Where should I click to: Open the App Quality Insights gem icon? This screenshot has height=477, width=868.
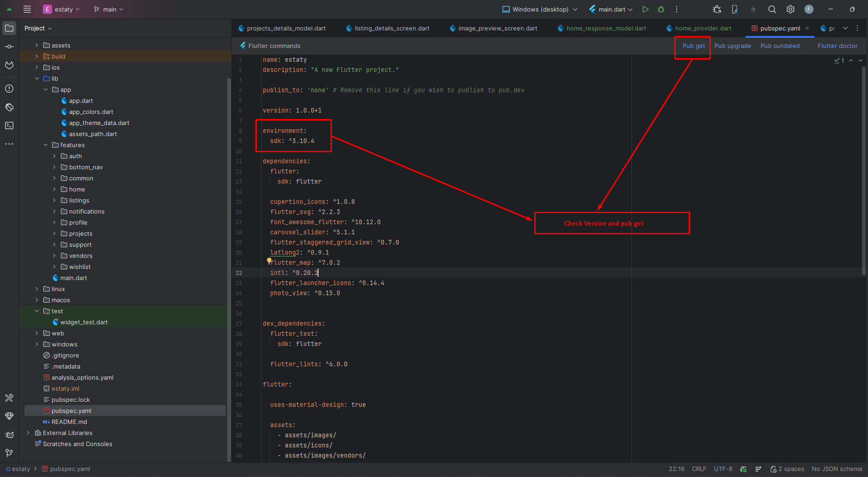click(x=9, y=416)
